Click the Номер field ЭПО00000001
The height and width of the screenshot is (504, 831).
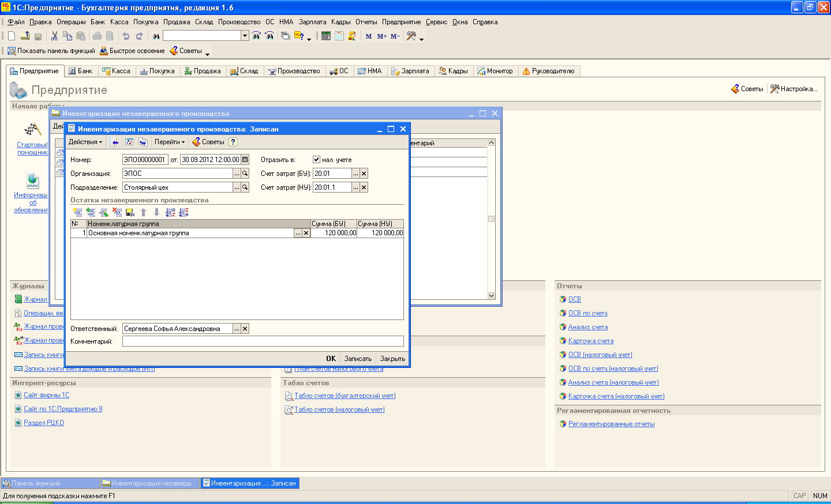coord(145,160)
